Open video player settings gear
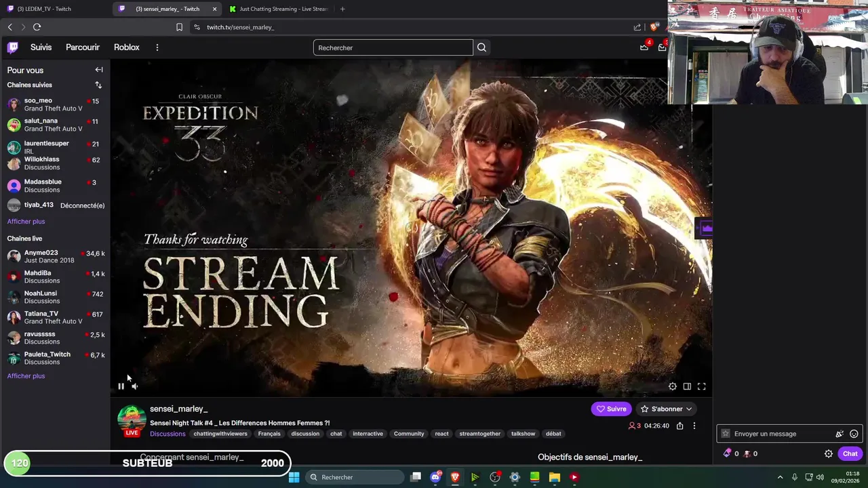The width and height of the screenshot is (868, 488). [673, 386]
